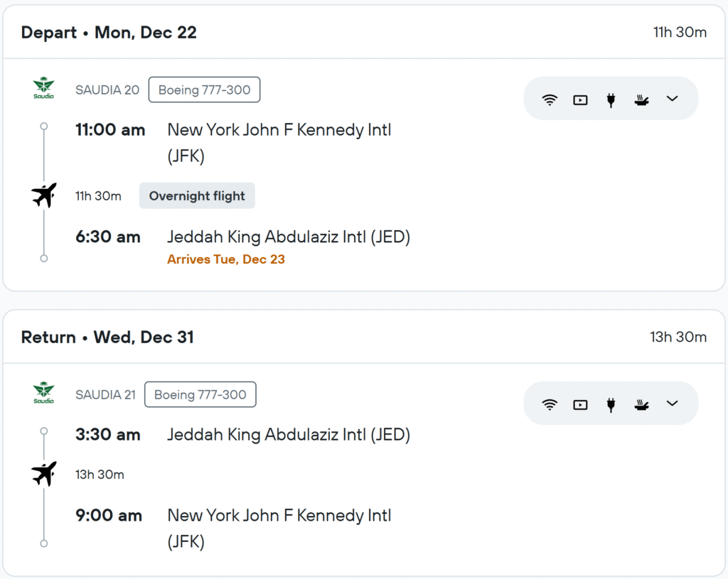
Task: Click airplane icon on return flight timeline
Action: click(44, 474)
